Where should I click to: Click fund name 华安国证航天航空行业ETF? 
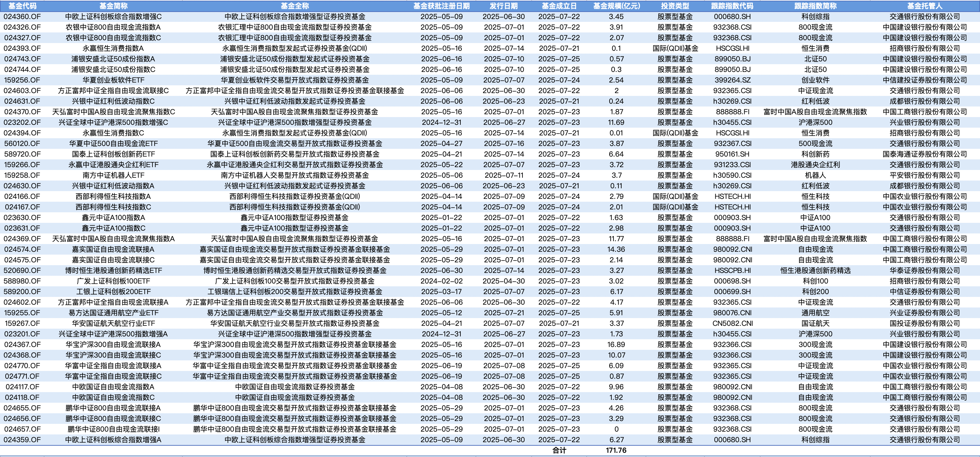[113, 323]
